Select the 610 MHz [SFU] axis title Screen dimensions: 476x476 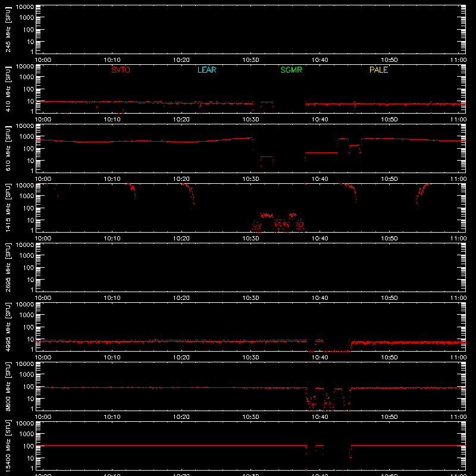[x=8, y=149]
